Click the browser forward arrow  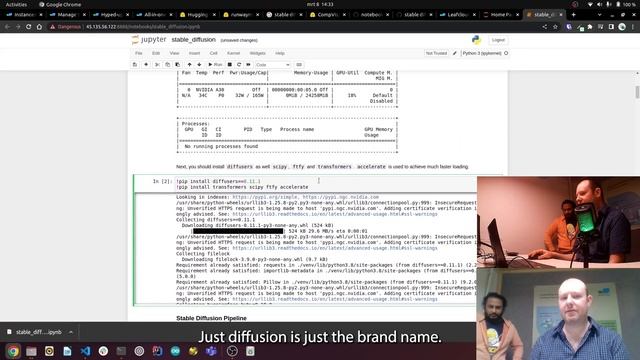(x=18, y=27)
